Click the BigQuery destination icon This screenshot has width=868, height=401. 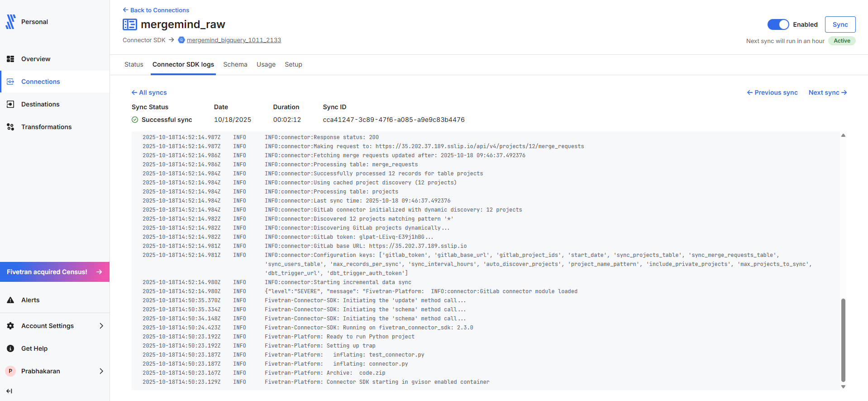click(181, 40)
